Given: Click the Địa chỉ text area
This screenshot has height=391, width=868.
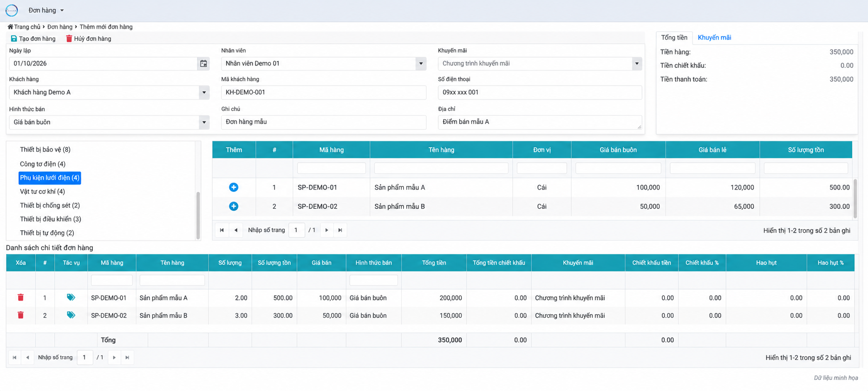Looking at the screenshot, I should 540,122.
